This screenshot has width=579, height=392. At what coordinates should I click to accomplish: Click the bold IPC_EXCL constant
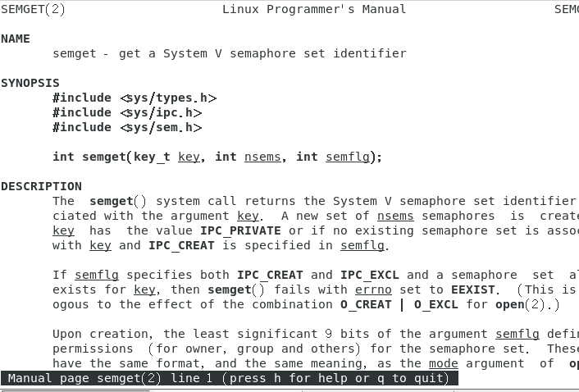click(x=370, y=275)
